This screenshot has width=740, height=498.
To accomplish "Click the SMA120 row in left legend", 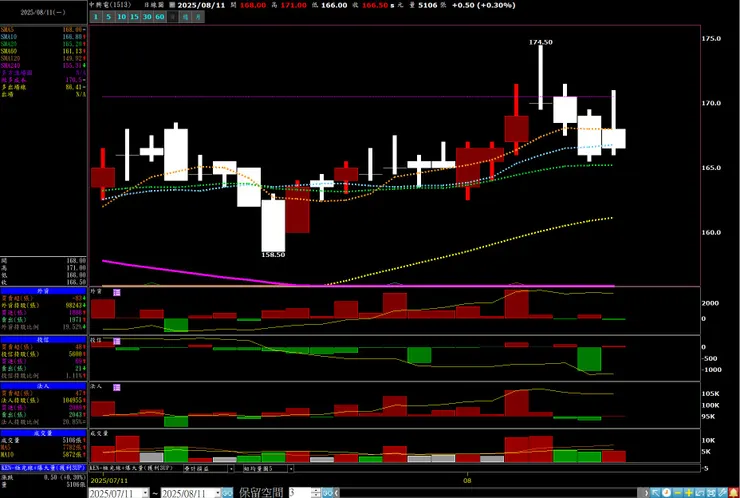I will coord(43,58).
